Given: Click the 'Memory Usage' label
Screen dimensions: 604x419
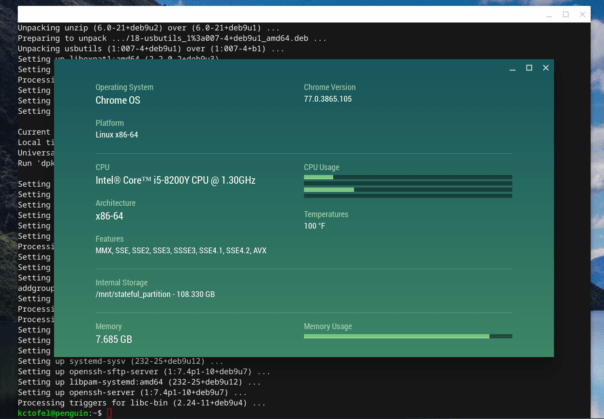Looking at the screenshot, I should click(x=328, y=326).
